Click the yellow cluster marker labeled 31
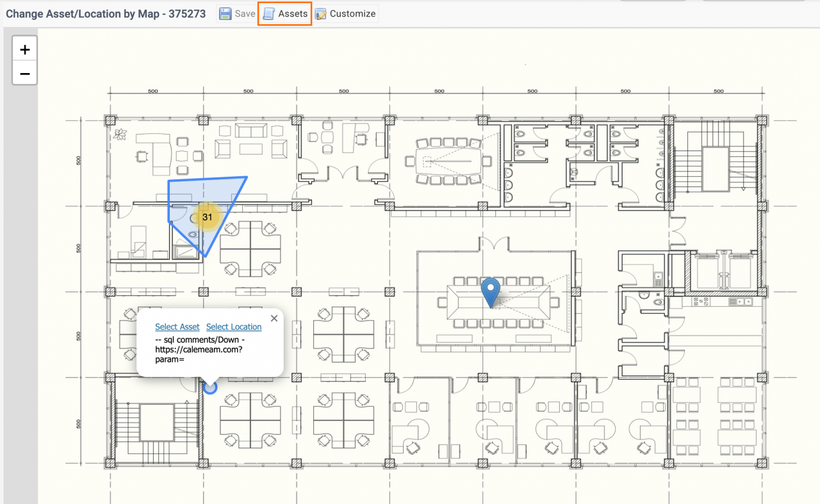Viewport: 820px width, 504px height. (x=207, y=217)
